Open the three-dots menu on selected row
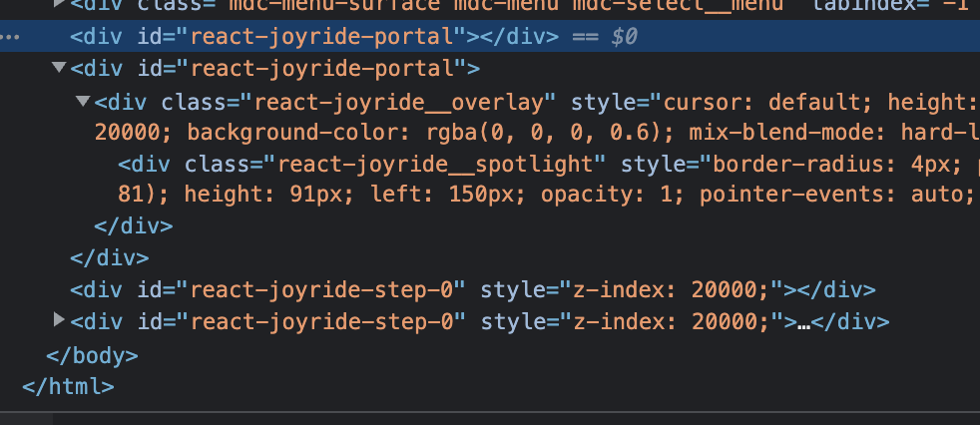980x425 pixels. click(11, 37)
